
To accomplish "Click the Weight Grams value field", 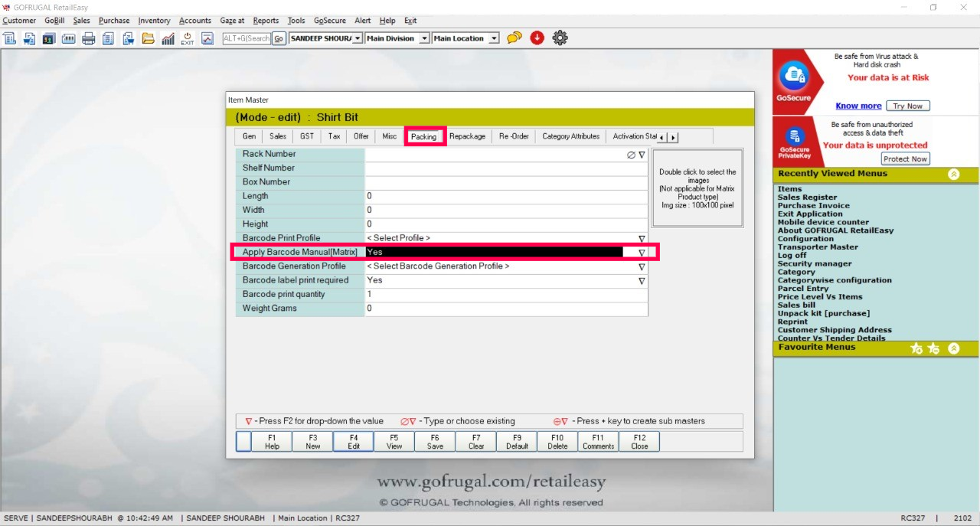I will click(x=506, y=309).
